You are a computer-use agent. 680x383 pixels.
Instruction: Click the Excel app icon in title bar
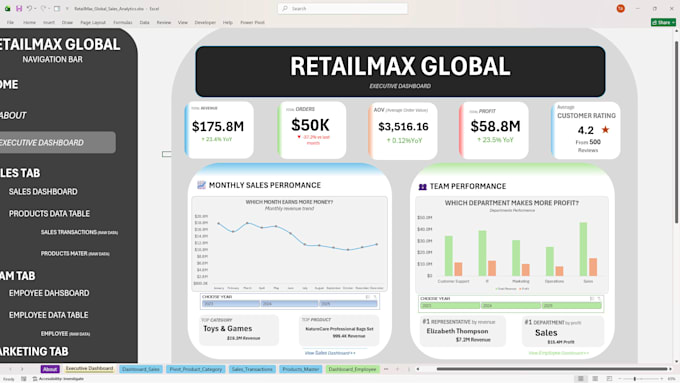[7, 9]
